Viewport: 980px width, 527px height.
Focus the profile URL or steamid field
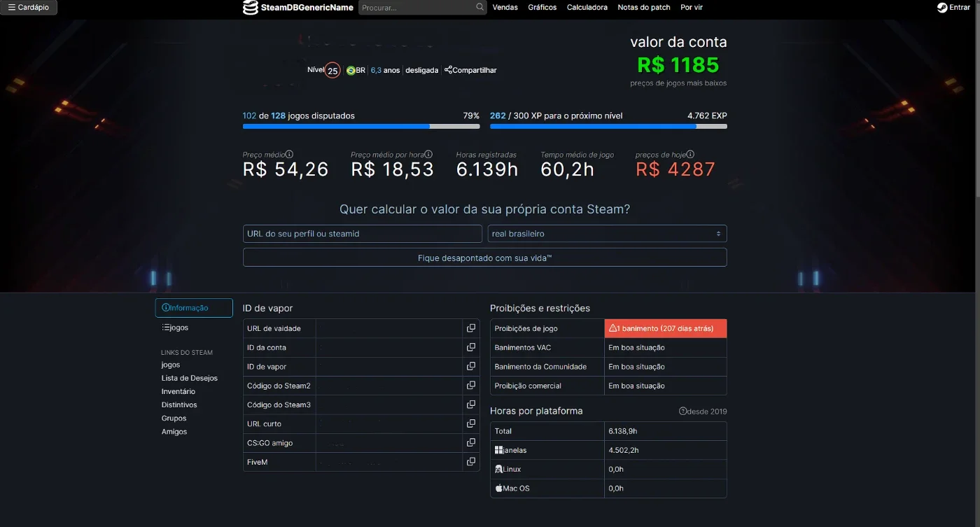click(363, 234)
